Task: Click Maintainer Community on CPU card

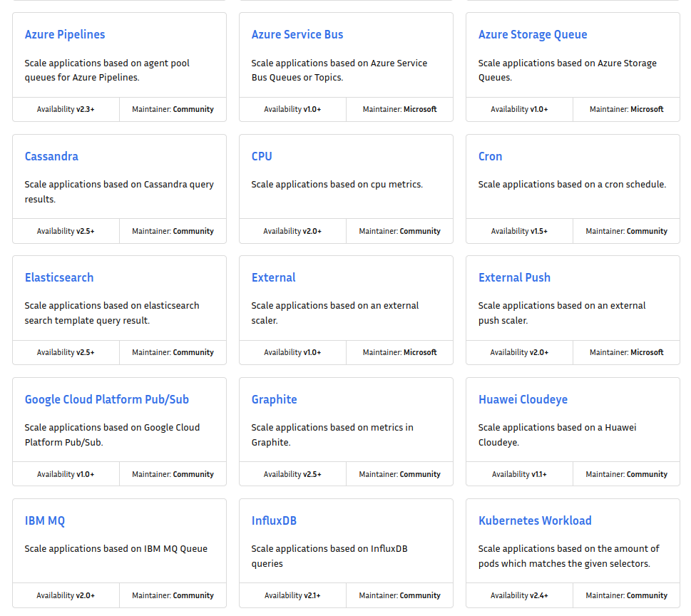Action: pos(400,231)
